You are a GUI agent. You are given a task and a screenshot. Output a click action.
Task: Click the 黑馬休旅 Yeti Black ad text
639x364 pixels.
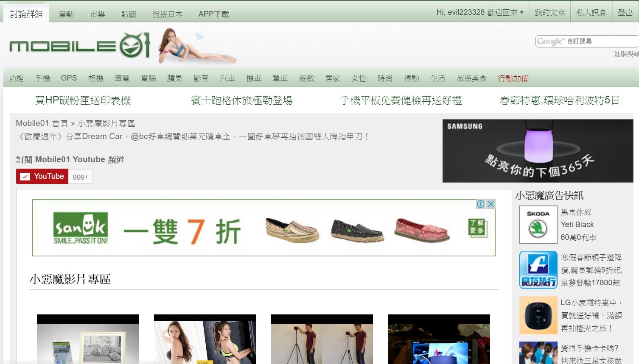(578, 225)
